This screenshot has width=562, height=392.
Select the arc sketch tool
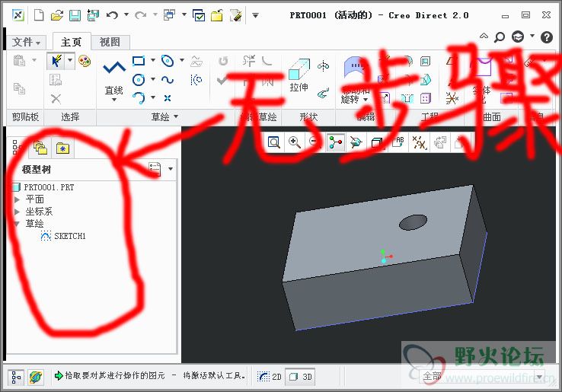tap(139, 98)
